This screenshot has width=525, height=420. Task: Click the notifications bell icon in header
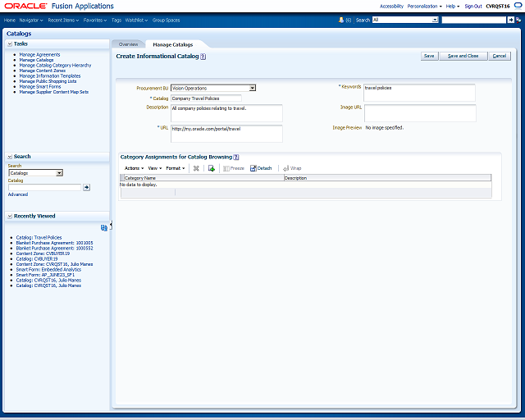coord(341,20)
